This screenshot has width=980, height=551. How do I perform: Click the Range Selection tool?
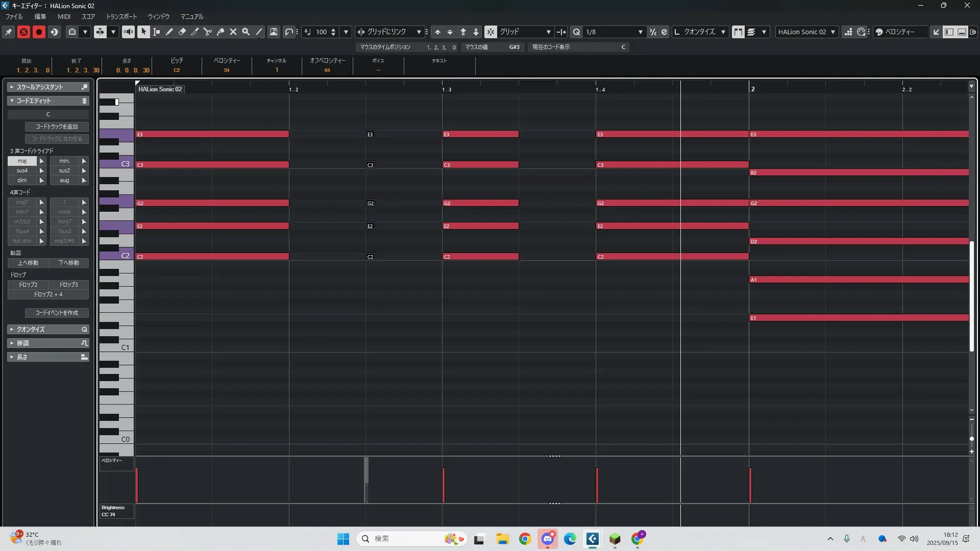156,32
